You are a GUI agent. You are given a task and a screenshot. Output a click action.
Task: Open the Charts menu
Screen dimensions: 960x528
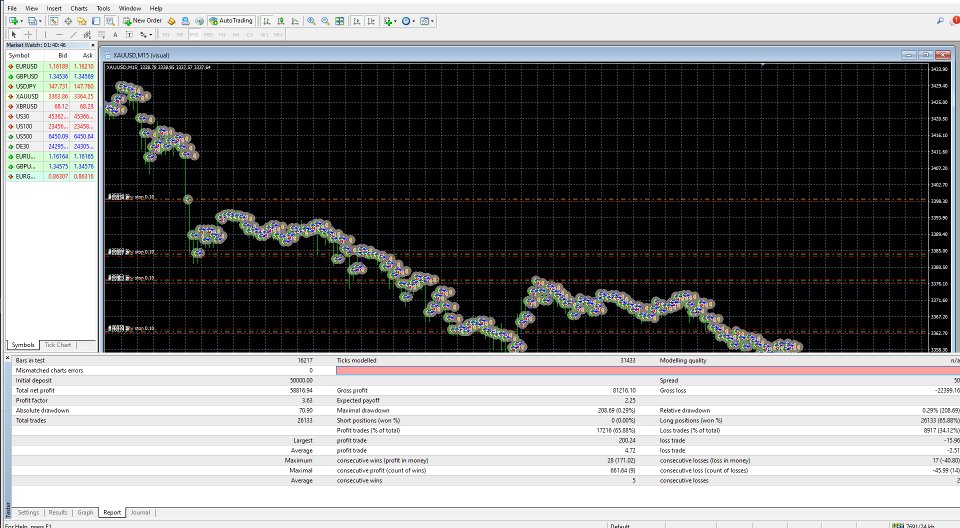(x=79, y=9)
